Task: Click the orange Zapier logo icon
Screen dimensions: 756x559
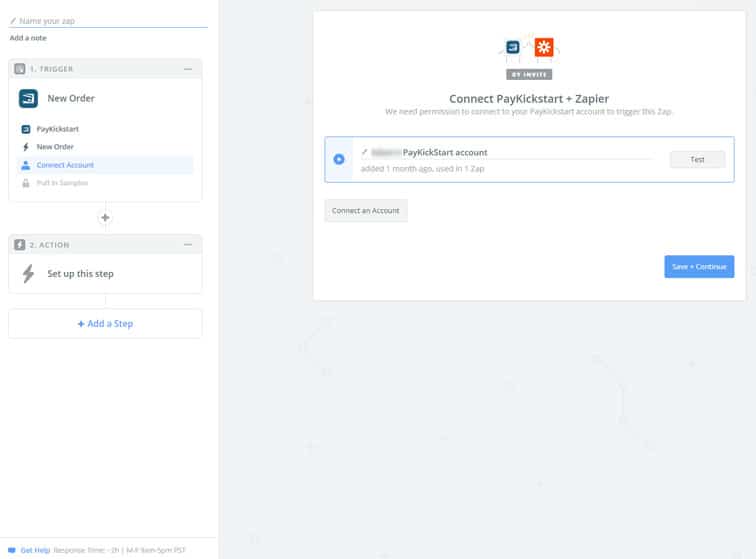Action: [x=543, y=47]
